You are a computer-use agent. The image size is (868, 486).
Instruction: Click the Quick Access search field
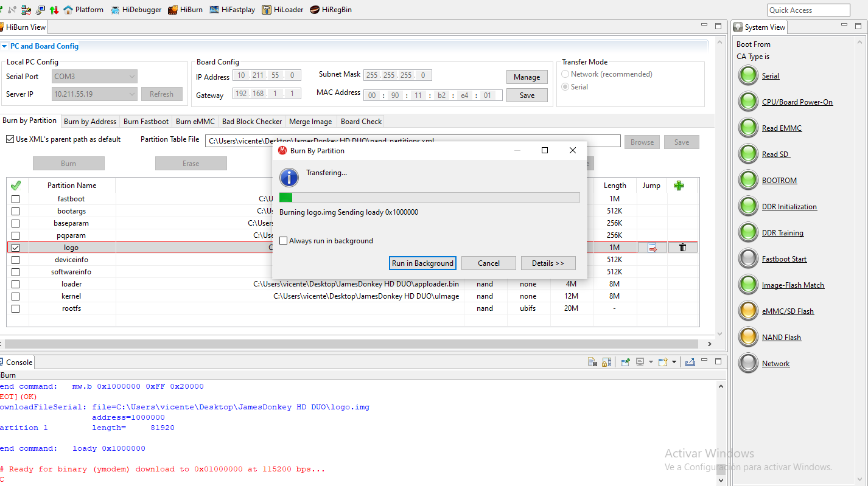[808, 10]
